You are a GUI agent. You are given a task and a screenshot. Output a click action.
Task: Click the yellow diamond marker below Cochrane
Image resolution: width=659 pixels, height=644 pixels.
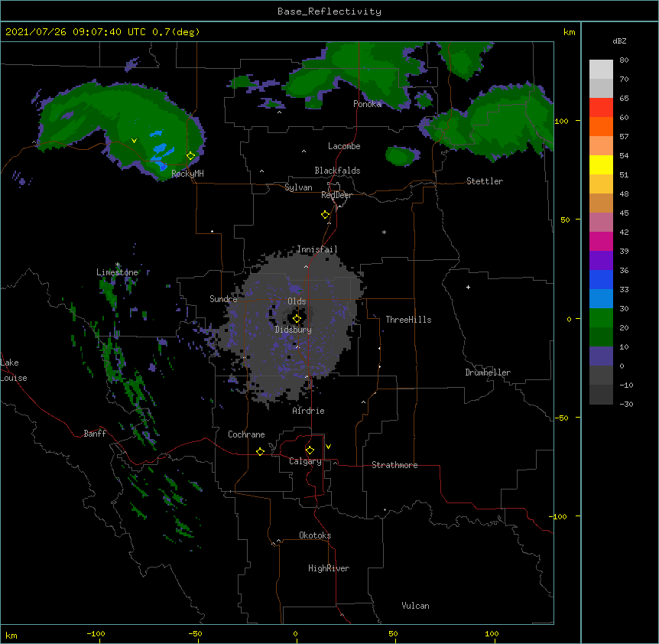point(260,451)
